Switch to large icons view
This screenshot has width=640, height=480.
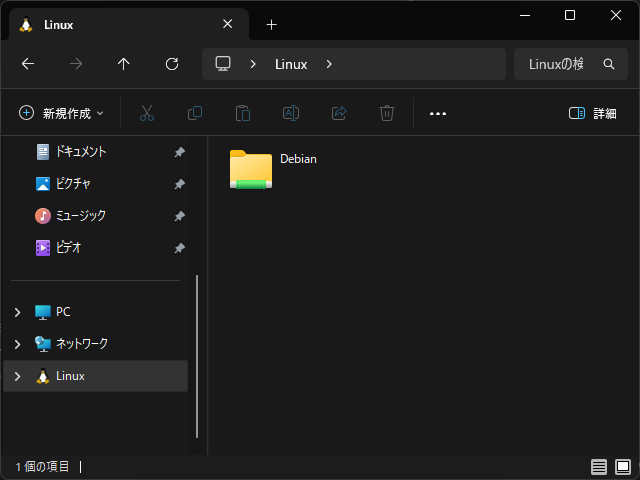click(623, 467)
